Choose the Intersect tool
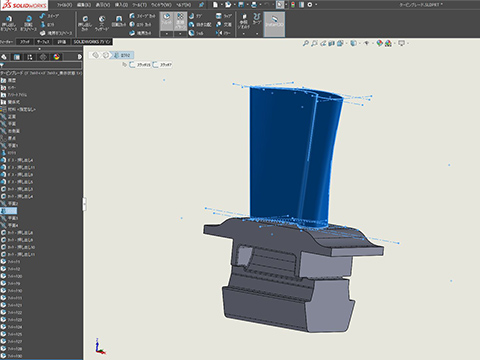The width and height of the screenshot is (480, 360). point(223,25)
